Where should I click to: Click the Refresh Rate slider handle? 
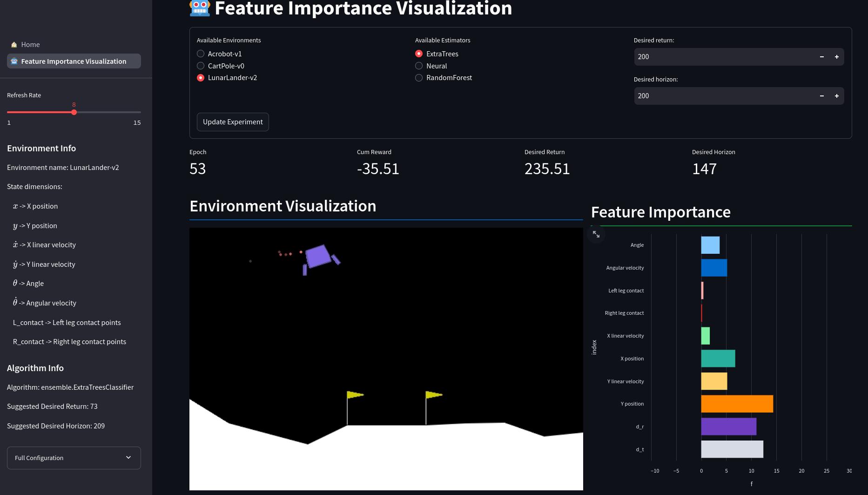[x=74, y=112]
